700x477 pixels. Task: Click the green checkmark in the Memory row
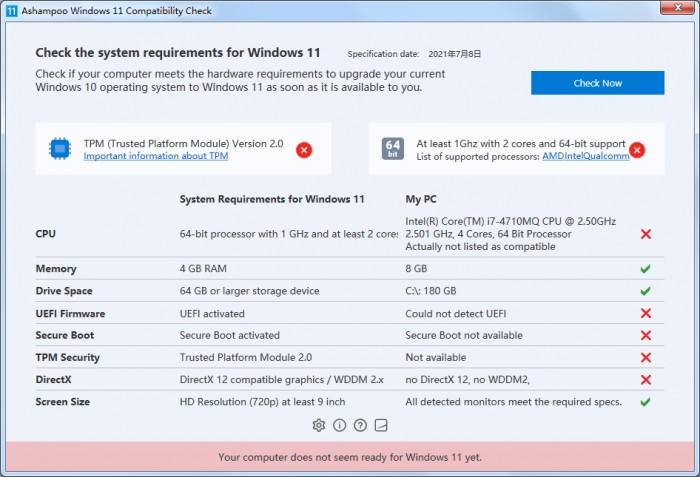coord(646,269)
